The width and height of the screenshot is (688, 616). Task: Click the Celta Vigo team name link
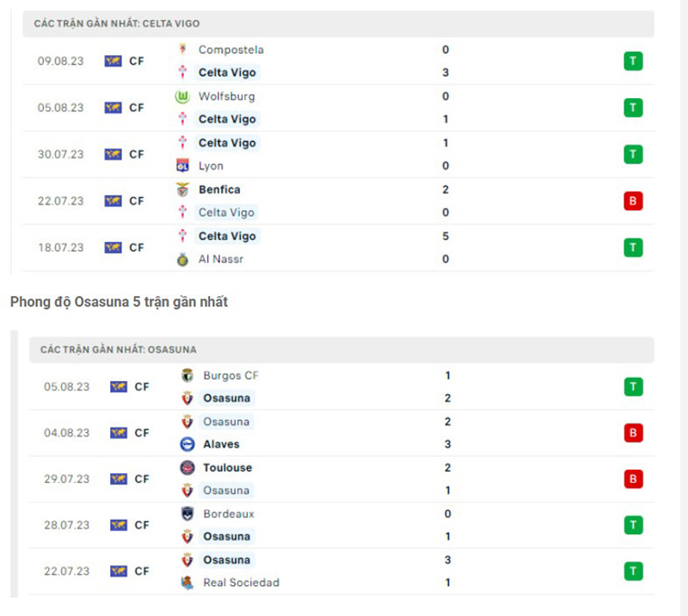pos(226,72)
